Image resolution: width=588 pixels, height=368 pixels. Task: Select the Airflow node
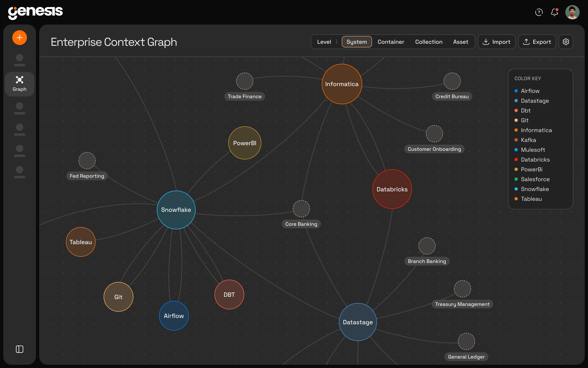174,316
